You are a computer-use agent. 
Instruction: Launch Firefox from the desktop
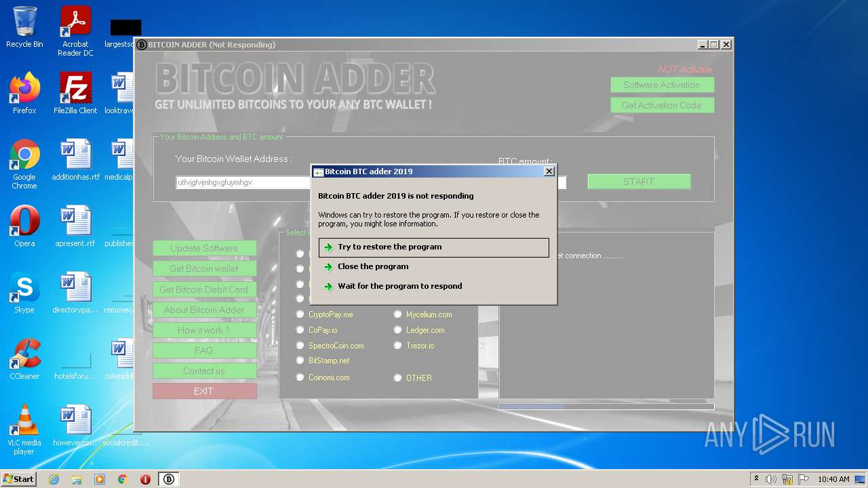click(x=24, y=94)
